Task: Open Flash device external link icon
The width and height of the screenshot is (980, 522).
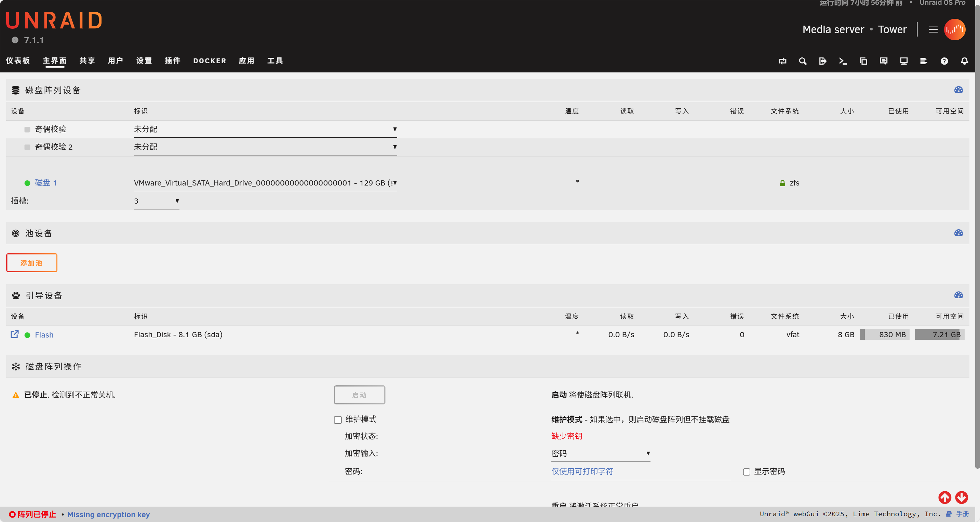Action: [14, 334]
